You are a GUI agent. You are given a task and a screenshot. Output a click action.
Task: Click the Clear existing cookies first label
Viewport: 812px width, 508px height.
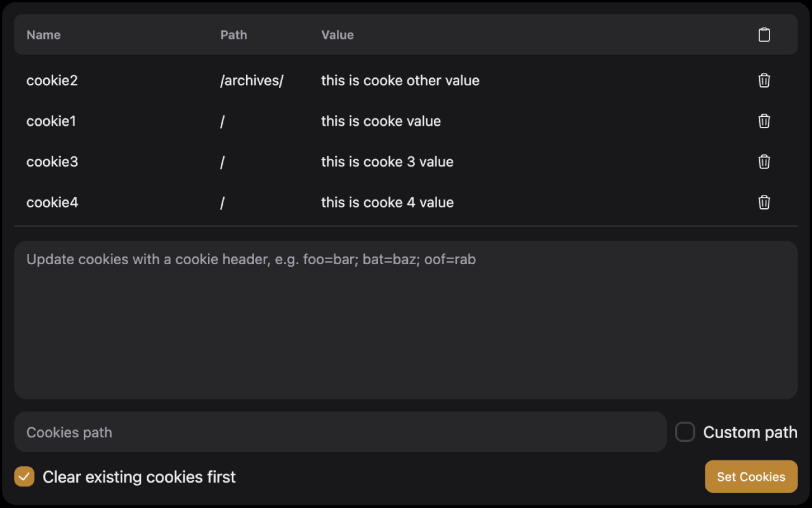(x=138, y=476)
